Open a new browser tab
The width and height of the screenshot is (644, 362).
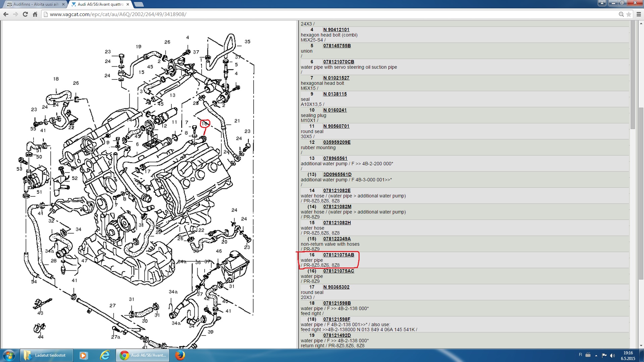(x=139, y=4)
